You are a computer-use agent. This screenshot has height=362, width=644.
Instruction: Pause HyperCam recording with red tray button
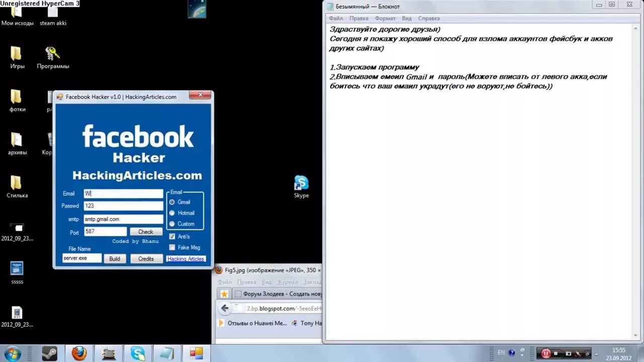click(546, 353)
